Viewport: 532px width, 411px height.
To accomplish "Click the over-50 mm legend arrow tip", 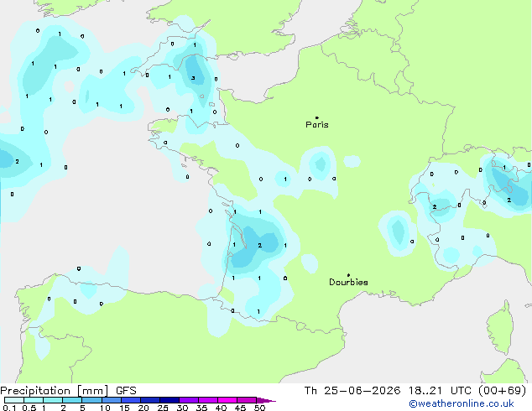I will click(x=266, y=401).
